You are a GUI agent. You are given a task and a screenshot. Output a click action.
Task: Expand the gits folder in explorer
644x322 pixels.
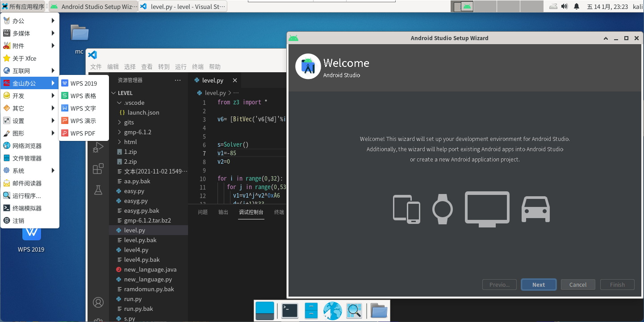click(x=129, y=122)
